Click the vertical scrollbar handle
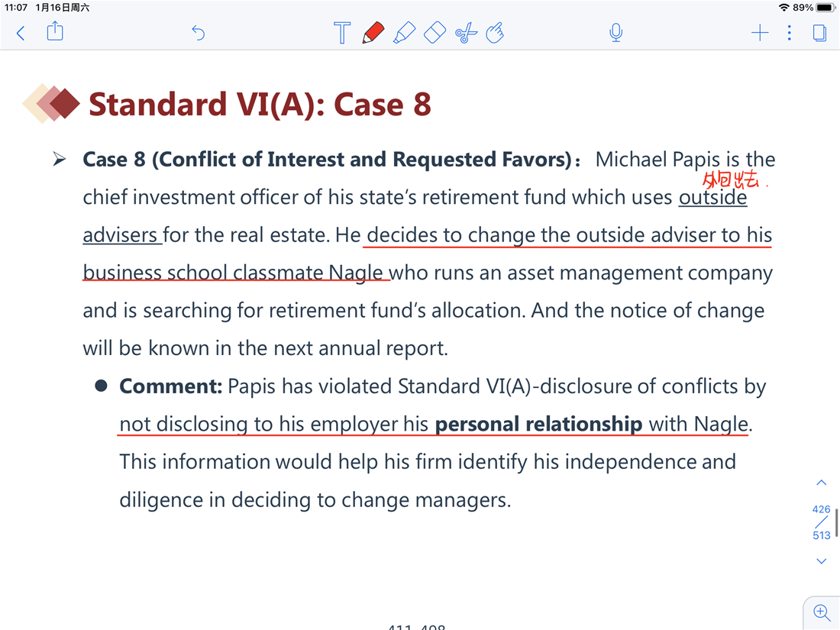The image size is (840, 630). point(836,523)
